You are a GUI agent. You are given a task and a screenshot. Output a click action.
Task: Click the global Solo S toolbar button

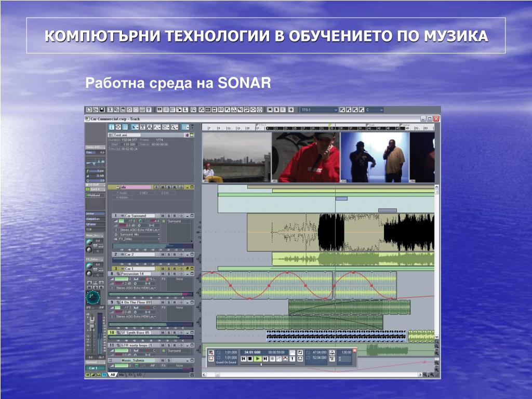click(x=276, y=110)
